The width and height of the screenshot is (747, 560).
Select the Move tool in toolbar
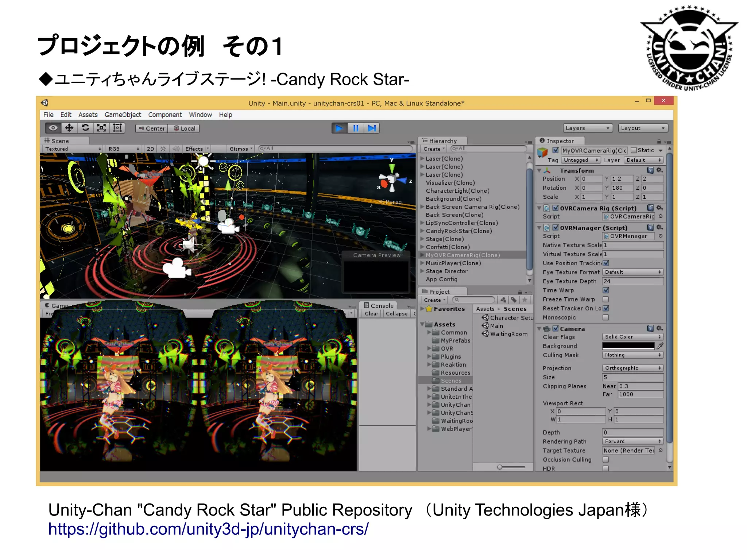69,128
